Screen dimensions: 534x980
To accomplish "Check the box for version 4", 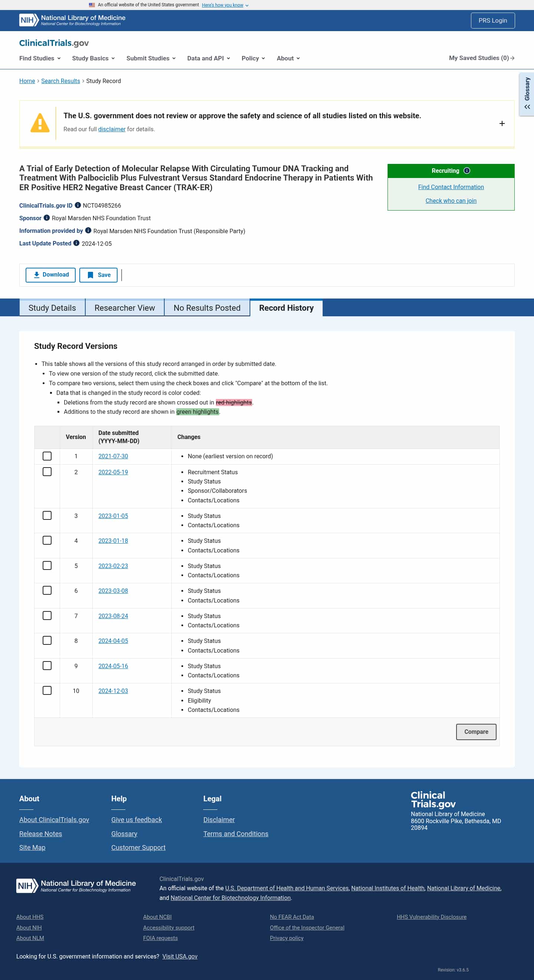I will pyautogui.click(x=47, y=540).
